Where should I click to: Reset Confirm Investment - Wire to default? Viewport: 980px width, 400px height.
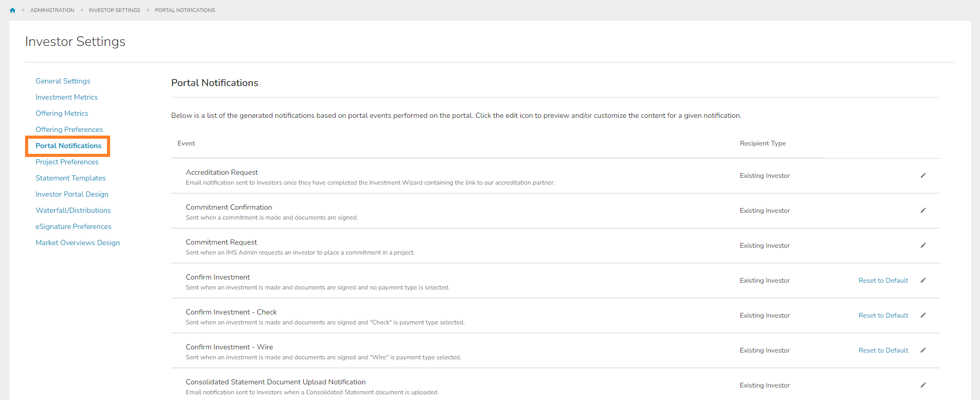pos(883,350)
